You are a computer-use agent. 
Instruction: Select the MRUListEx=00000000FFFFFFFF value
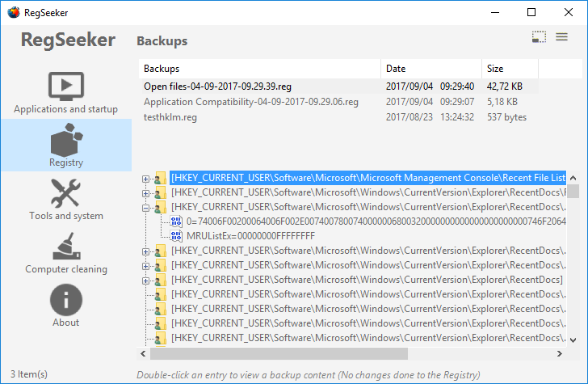pyautogui.click(x=251, y=236)
